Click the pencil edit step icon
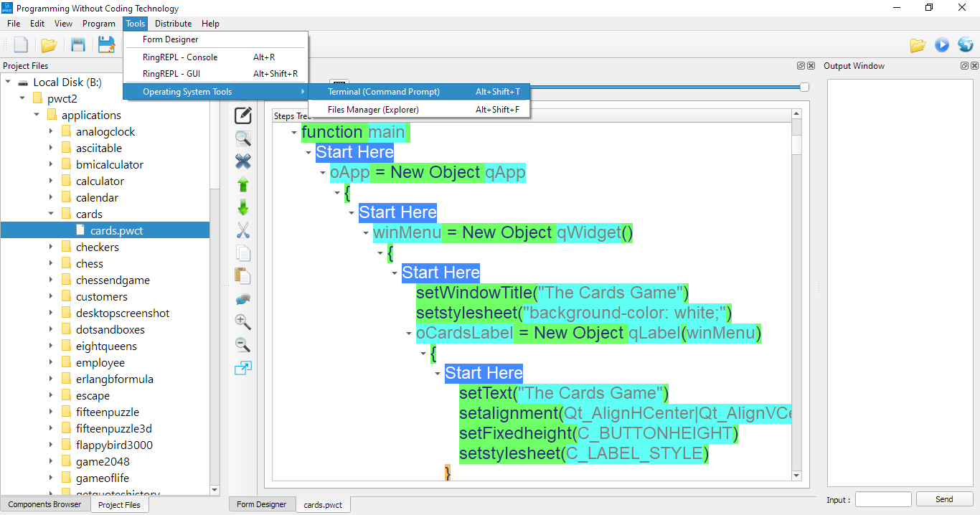 pyautogui.click(x=243, y=115)
